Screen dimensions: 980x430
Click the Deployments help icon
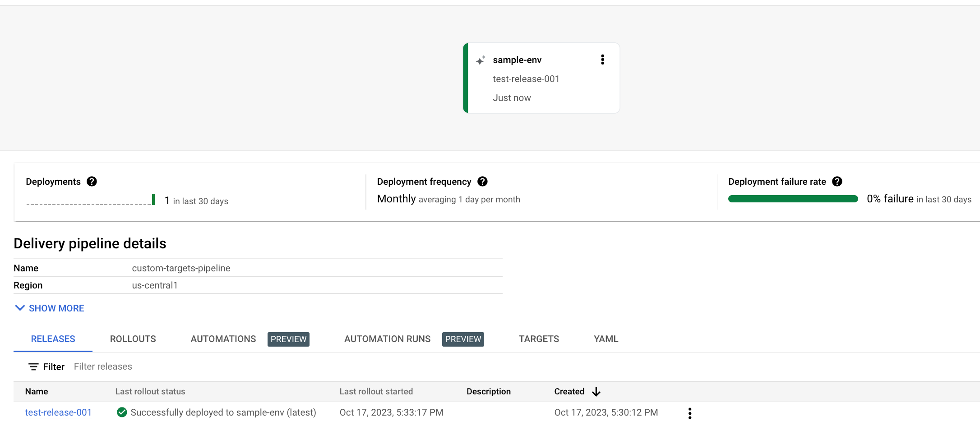click(x=92, y=181)
